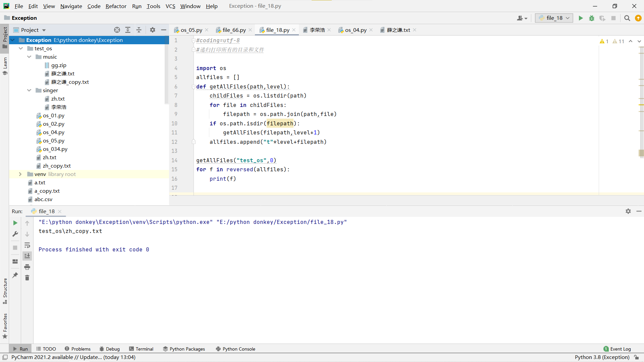Open the file_18 run configuration dropdown
Screen dimensions: 644x362
(554, 18)
